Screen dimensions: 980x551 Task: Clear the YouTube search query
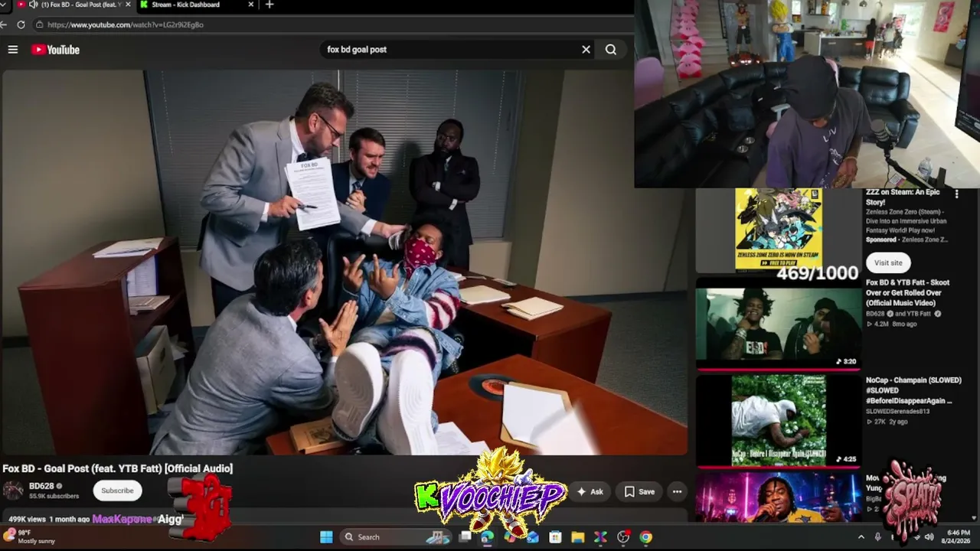(586, 50)
